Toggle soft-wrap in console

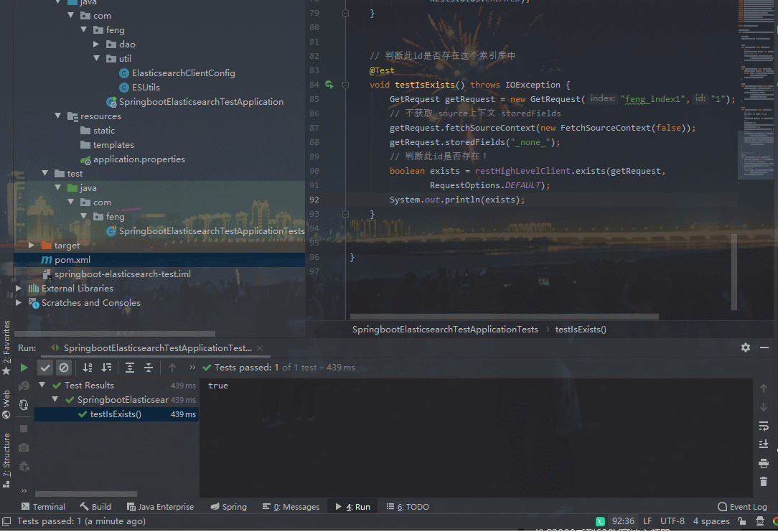tap(764, 426)
